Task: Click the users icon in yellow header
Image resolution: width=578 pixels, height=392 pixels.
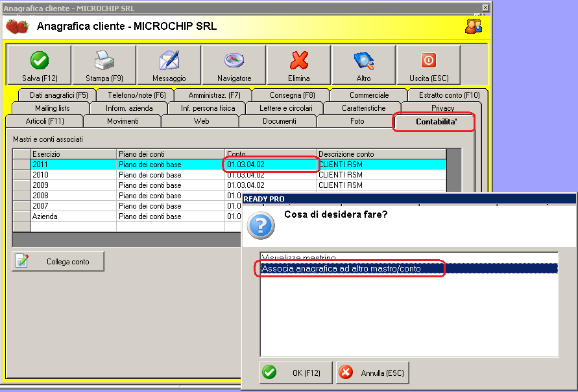Action: [474, 26]
